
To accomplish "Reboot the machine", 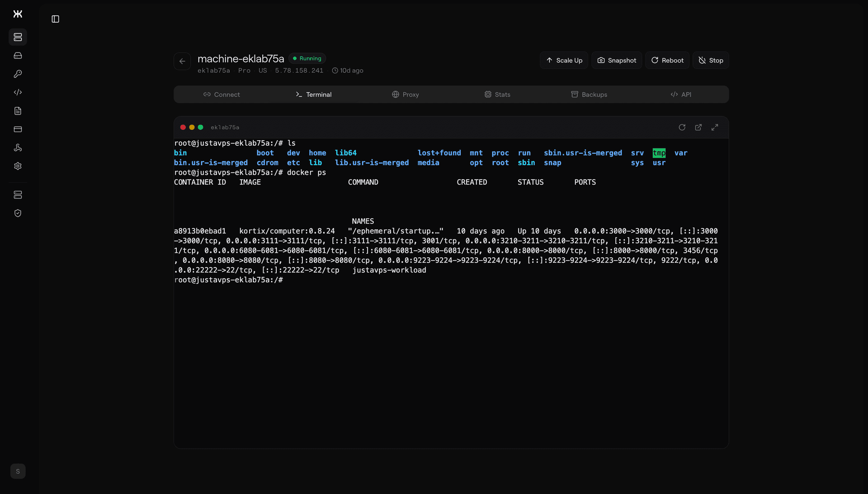I will [667, 60].
